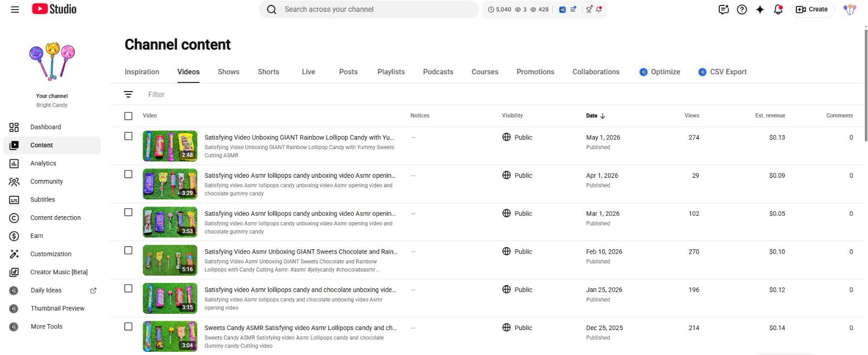Open the Collaborations tab

[x=596, y=72]
